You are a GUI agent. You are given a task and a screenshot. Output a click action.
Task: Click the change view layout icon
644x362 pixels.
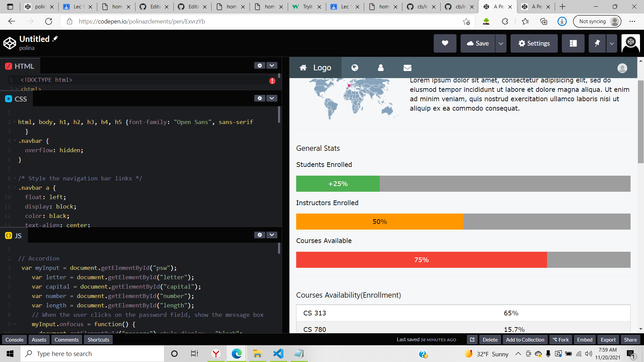573,43
